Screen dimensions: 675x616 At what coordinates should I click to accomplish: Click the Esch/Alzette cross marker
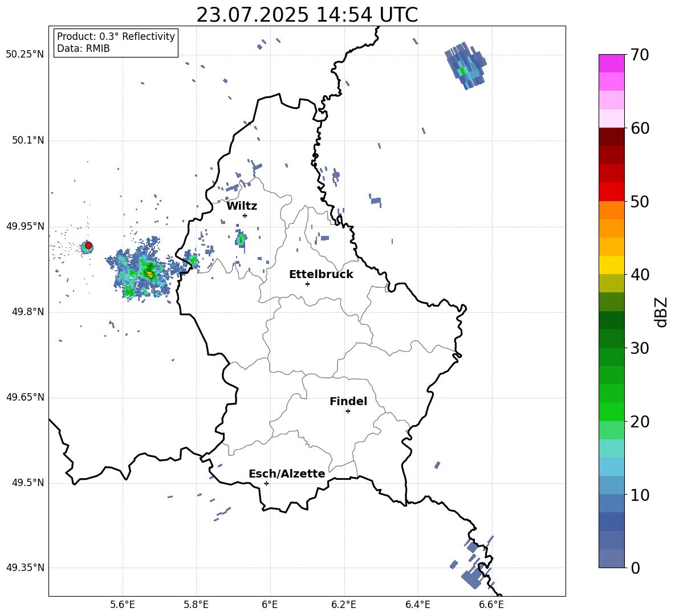click(x=266, y=483)
